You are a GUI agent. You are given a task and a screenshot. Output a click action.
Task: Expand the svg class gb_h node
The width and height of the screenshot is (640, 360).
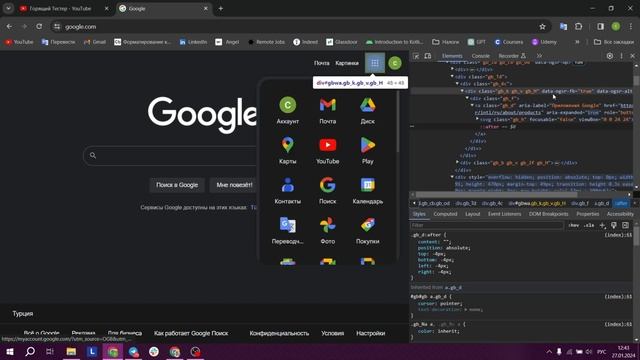477,119
